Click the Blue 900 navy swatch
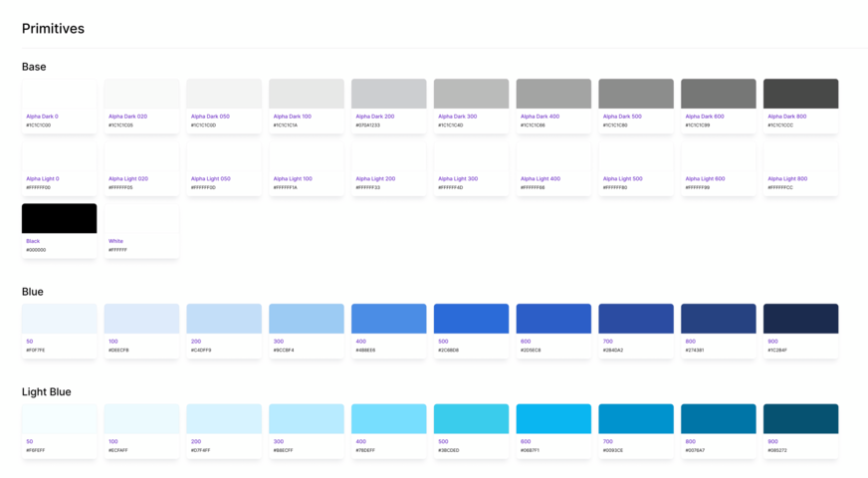 point(800,319)
